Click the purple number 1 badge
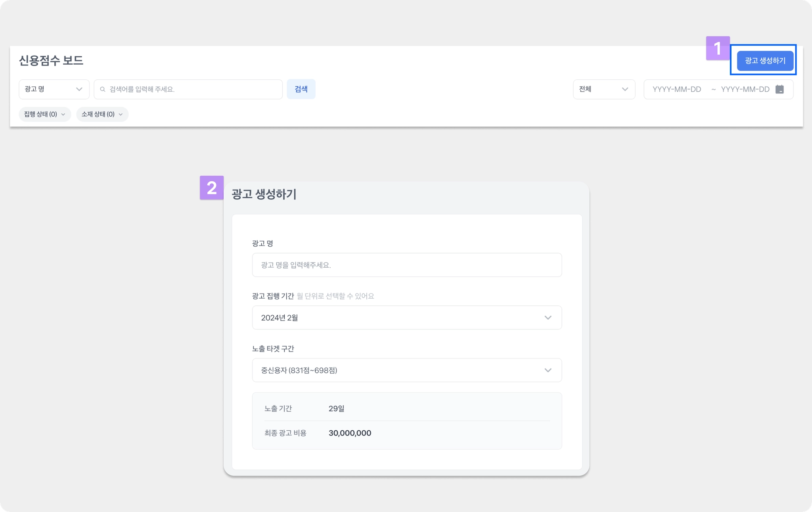 (x=717, y=48)
